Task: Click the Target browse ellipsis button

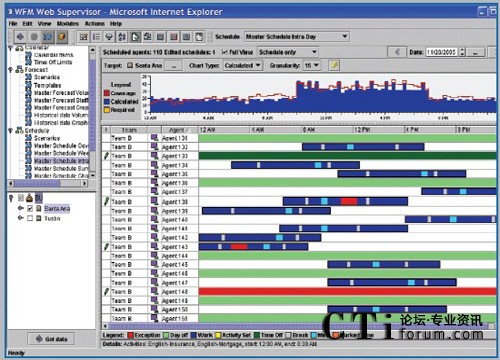Action: (x=173, y=66)
